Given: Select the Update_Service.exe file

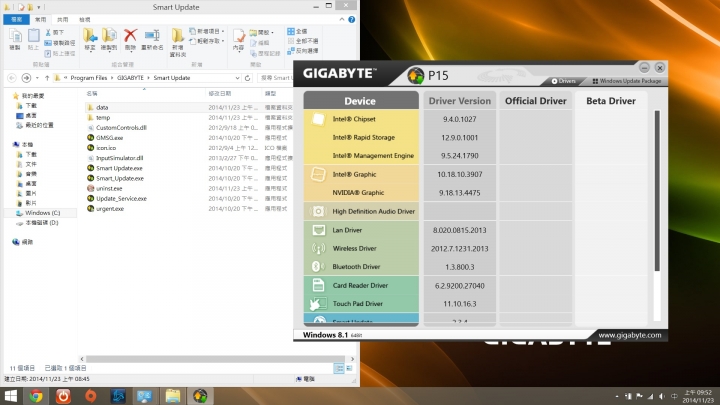Looking at the screenshot, I should [x=121, y=198].
